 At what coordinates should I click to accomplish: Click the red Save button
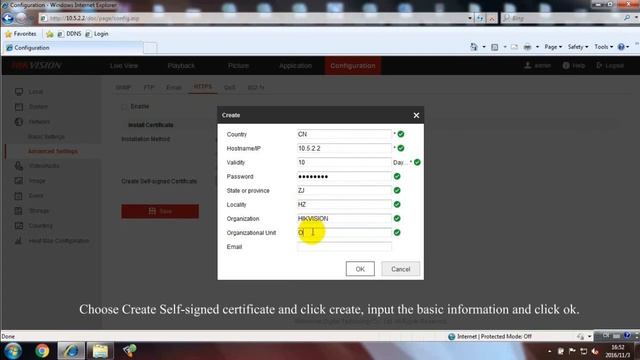coord(160,211)
